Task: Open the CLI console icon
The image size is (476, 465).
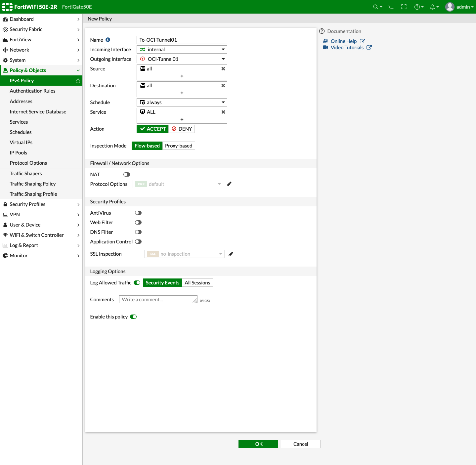Action: coord(391,7)
